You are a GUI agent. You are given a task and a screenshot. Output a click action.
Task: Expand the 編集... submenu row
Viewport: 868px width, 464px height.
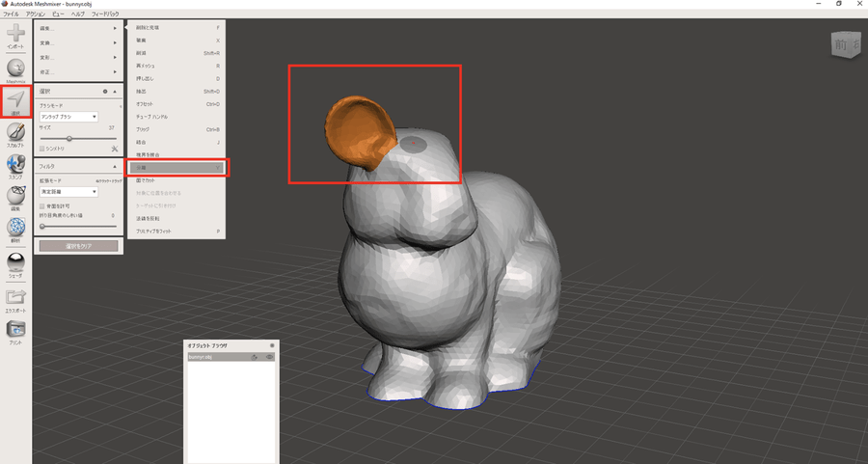click(78, 28)
